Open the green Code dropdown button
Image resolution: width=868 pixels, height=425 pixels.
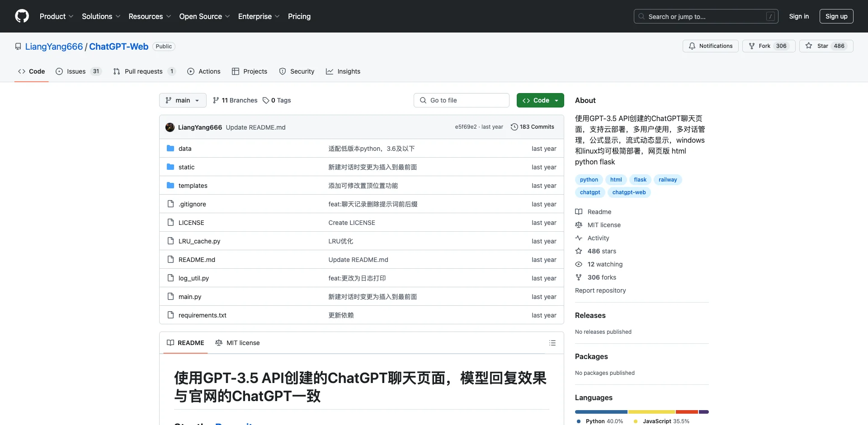click(x=540, y=100)
